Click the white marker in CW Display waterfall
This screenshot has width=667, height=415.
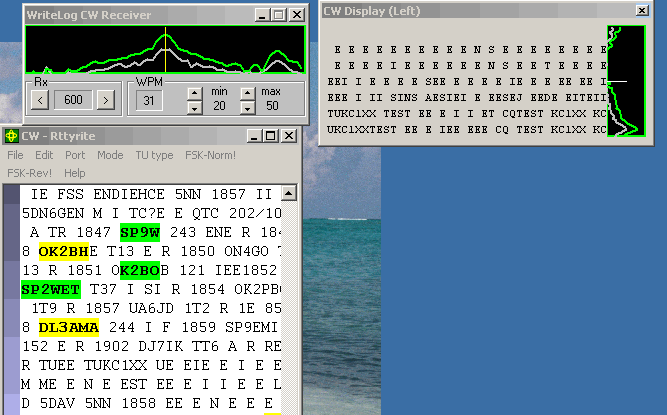coord(618,81)
